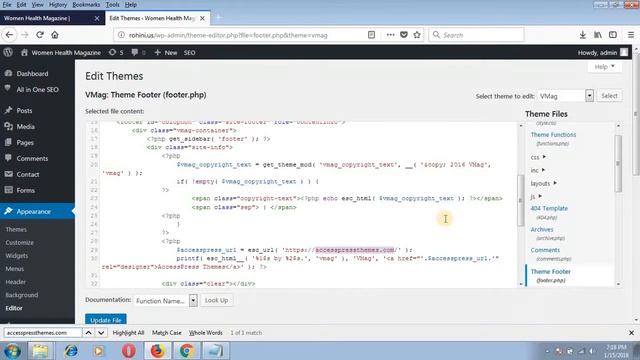Click the WordPress logo in admin bar

click(8, 52)
